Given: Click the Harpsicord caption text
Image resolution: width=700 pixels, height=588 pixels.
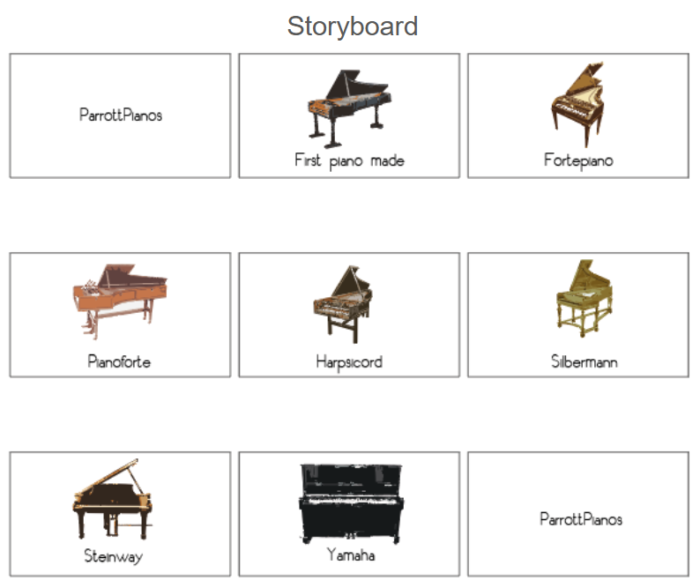Looking at the screenshot, I should 349,361.
